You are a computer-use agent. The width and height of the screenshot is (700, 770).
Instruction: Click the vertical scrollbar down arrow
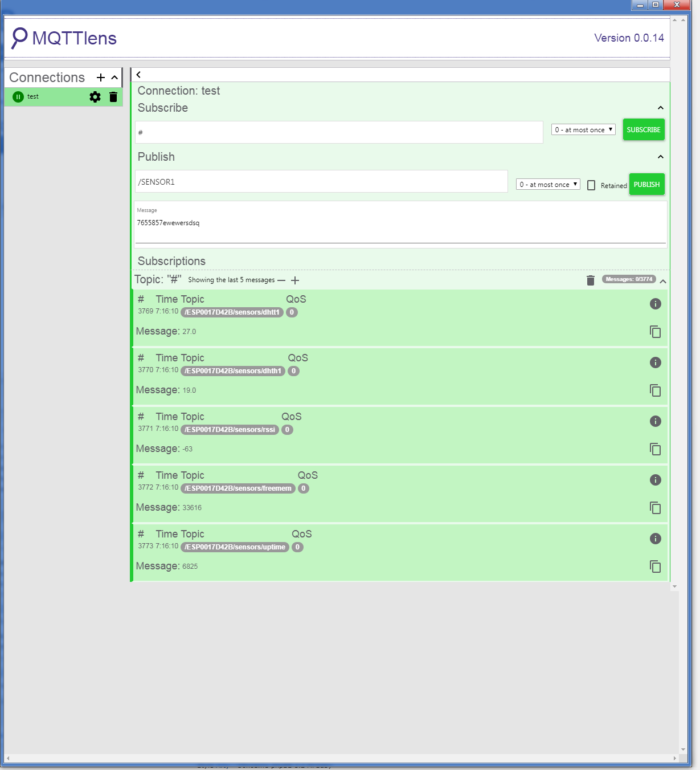(683, 749)
